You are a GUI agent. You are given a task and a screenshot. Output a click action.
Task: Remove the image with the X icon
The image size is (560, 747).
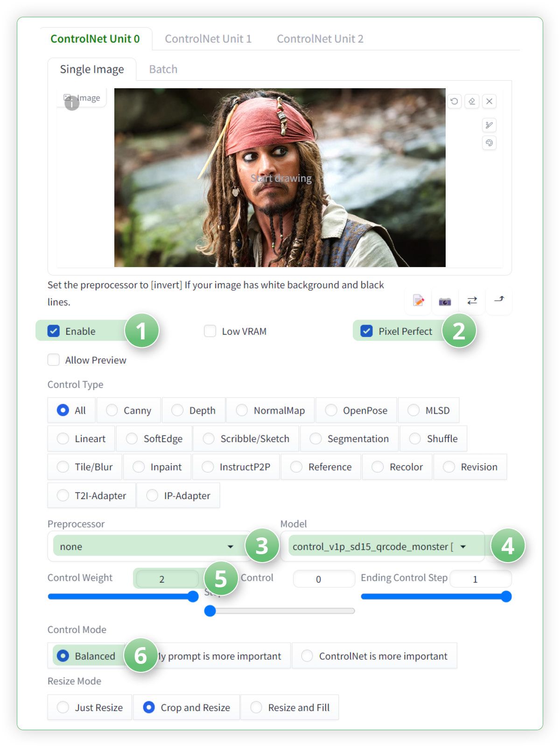coord(489,101)
